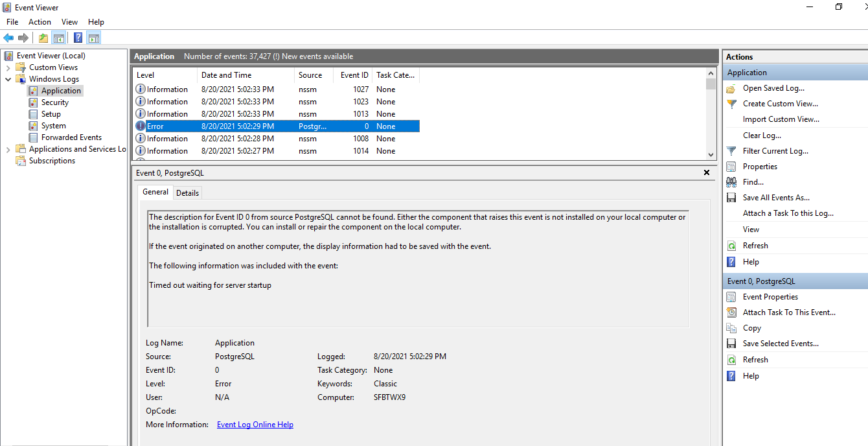868x446 pixels.
Task: Select the Security log in the tree
Action: tap(54, 102)
